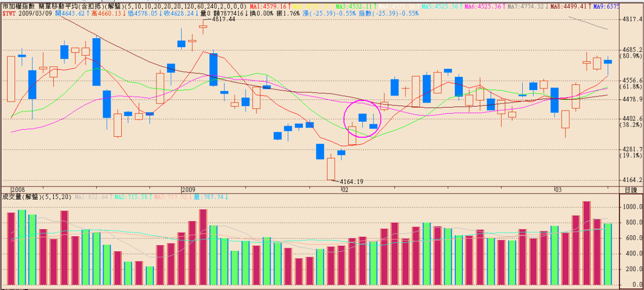Click the tallest volume bar above 1000
Screen dimensions: 644x290
pos(586,243)
